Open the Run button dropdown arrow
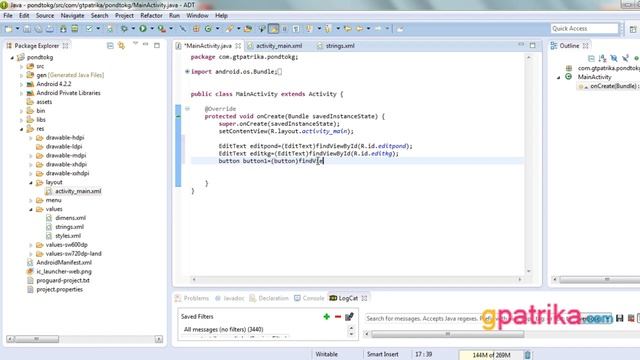 (152, 29)
